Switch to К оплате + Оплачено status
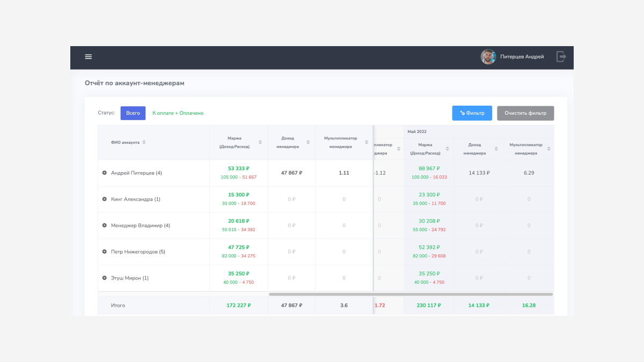 point(178,113)
